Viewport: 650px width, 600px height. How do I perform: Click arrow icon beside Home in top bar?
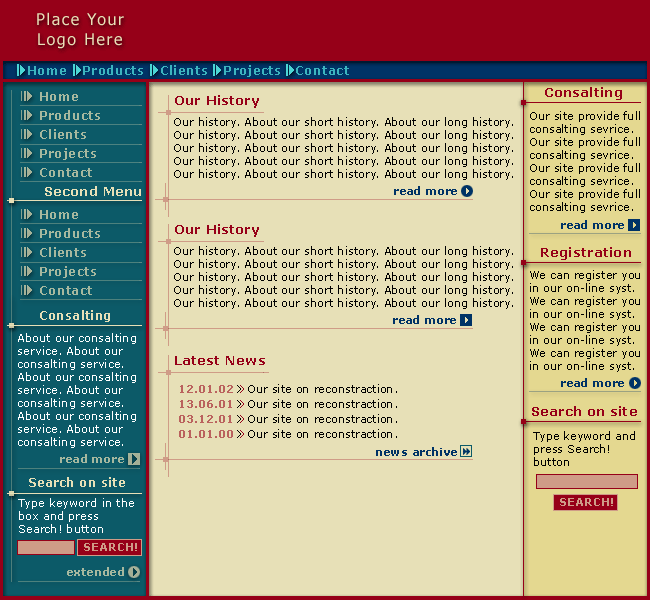click(x=21, y=70)
